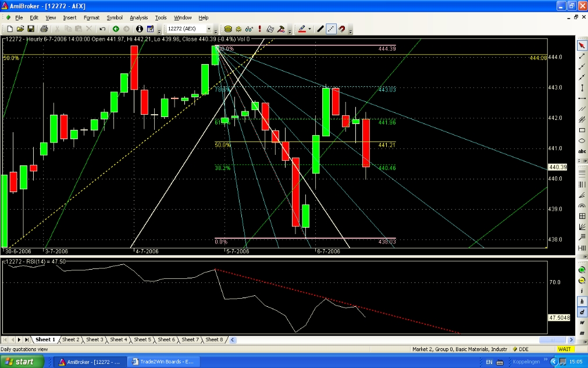Print the chart using the printer icon
This screenshot has height=368, width=588.
(44, 29)
